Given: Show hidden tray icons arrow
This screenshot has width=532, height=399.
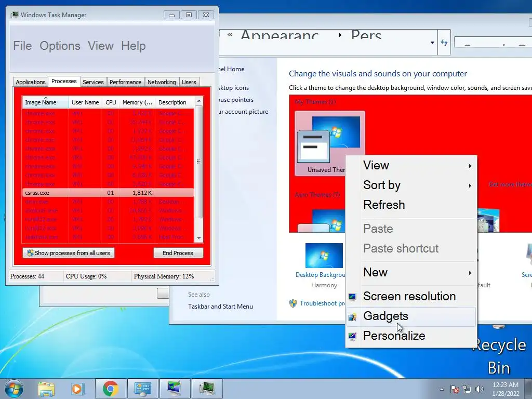Looking at the screenshot, I should (x=442, y=389).
